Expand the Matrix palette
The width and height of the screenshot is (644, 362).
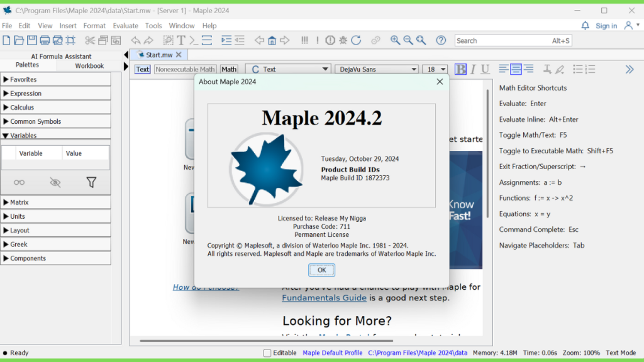55,202
